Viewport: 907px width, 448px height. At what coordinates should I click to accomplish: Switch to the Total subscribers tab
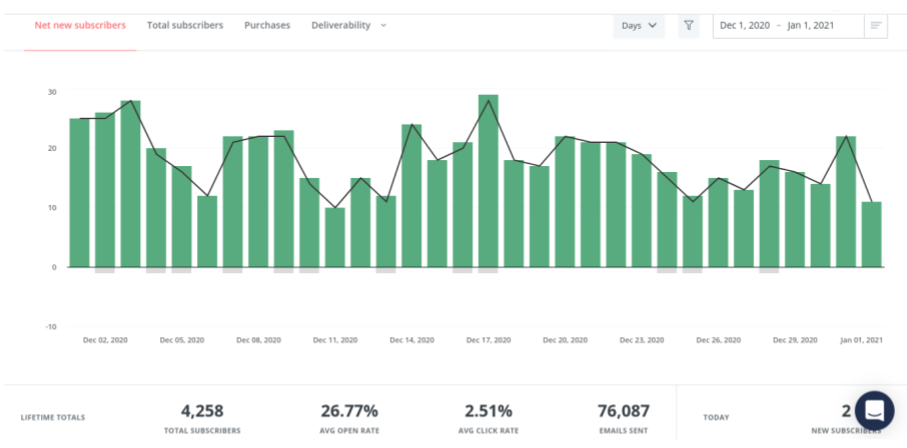click(x=185, y=25)
